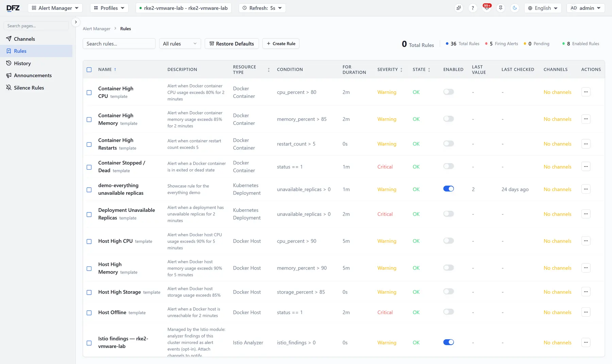Screen dimensions: 612x364
Task: Check the Container High Memory row checkbox
Action: point(89,120)
